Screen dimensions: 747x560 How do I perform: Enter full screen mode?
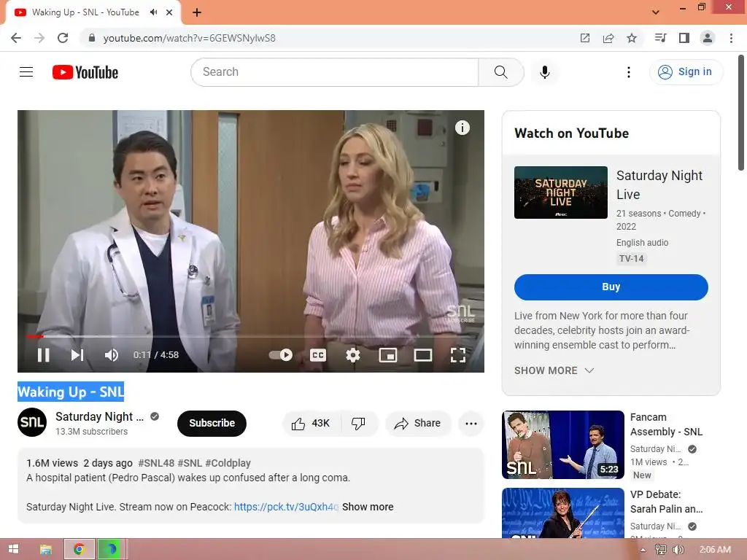(458, 355)
